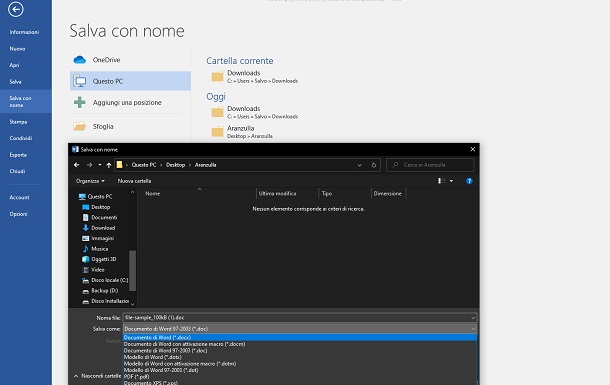Screen dimensions: 610x385
Task: Open recent locations dropdown arrow
Action: 100,165
